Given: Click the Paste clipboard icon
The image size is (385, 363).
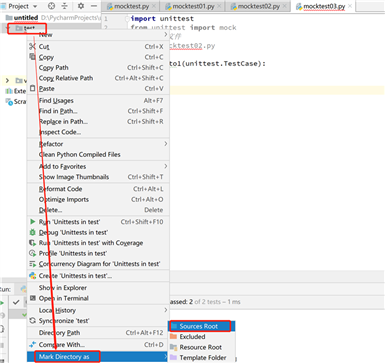Looking at the screenshot, I should pos(32,88).
